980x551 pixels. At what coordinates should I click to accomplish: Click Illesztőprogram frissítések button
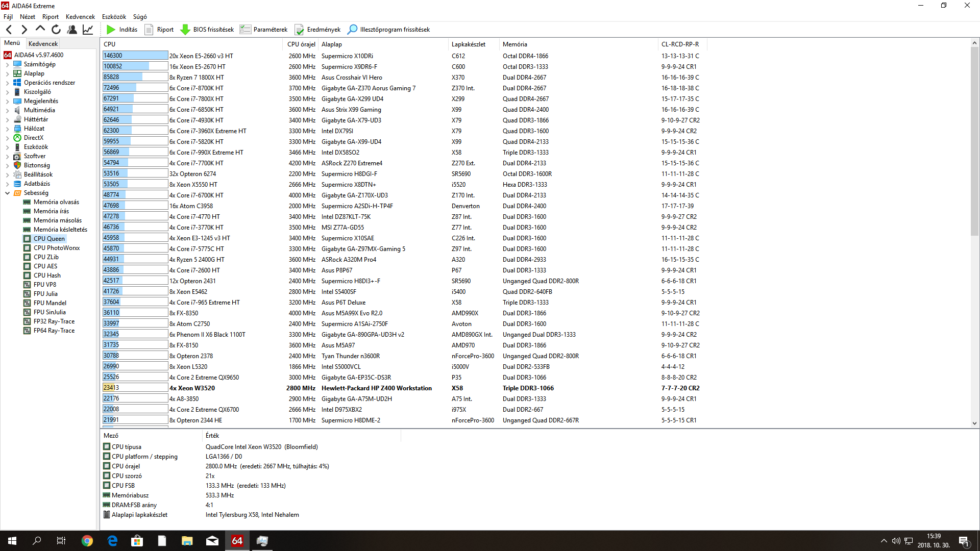tap(388, 30)
